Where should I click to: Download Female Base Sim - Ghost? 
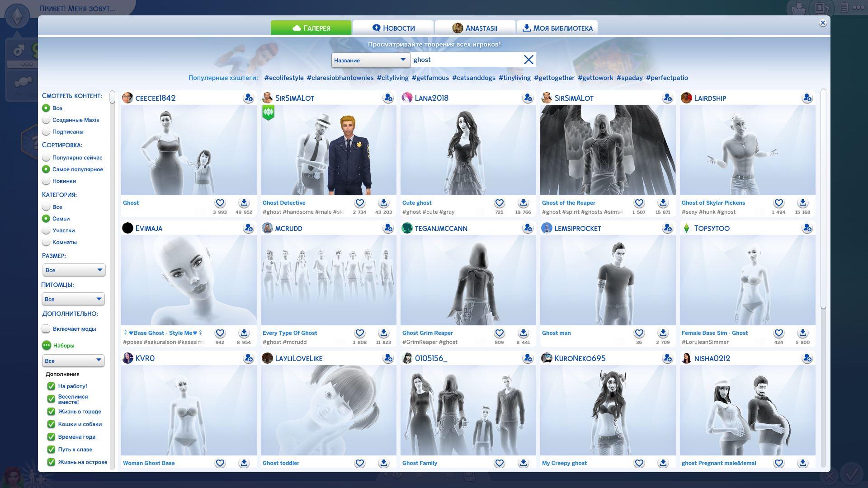(x=802, y=333)
